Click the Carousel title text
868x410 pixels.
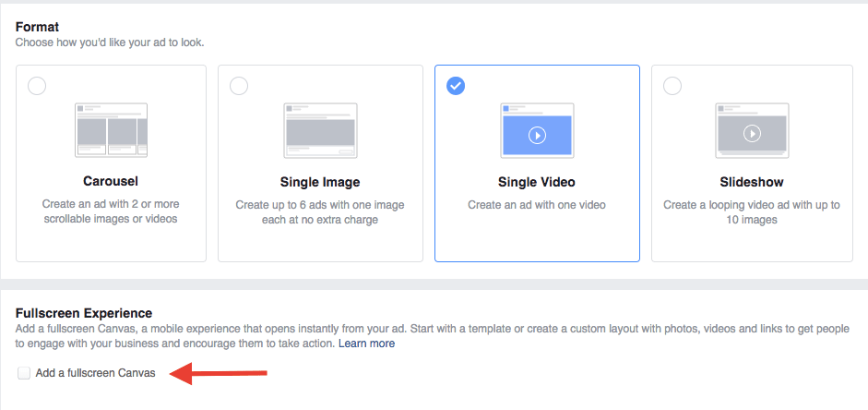(111, 181)
